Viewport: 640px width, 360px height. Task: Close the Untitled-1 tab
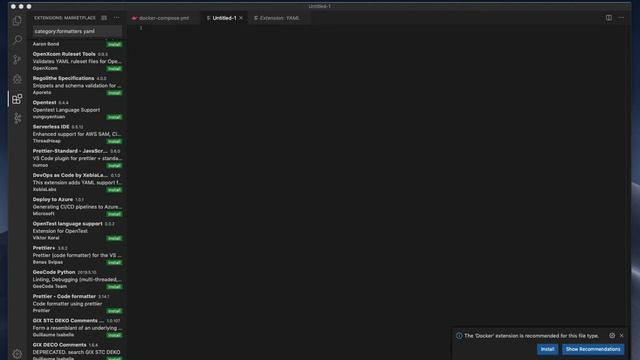tap(241, 18)
